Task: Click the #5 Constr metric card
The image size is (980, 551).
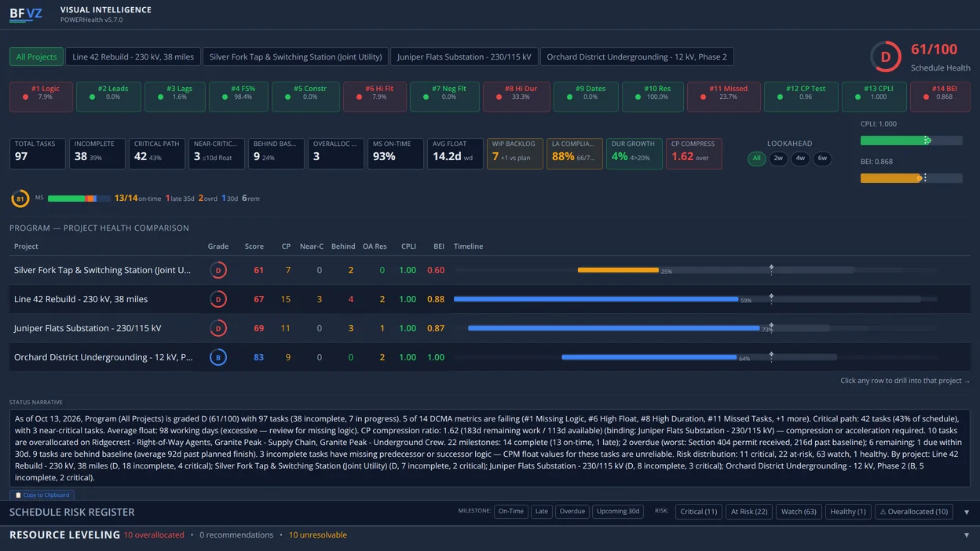Action: point(305,97)
